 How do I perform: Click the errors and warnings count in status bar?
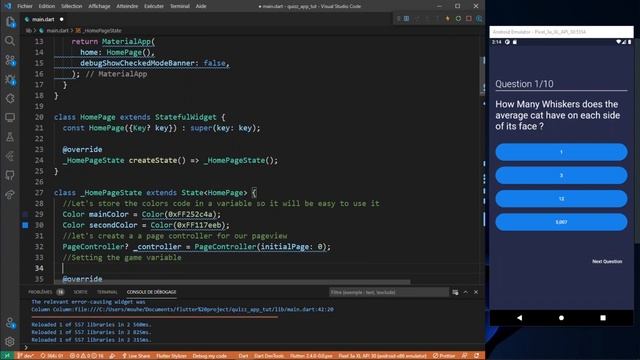point(87,356)
